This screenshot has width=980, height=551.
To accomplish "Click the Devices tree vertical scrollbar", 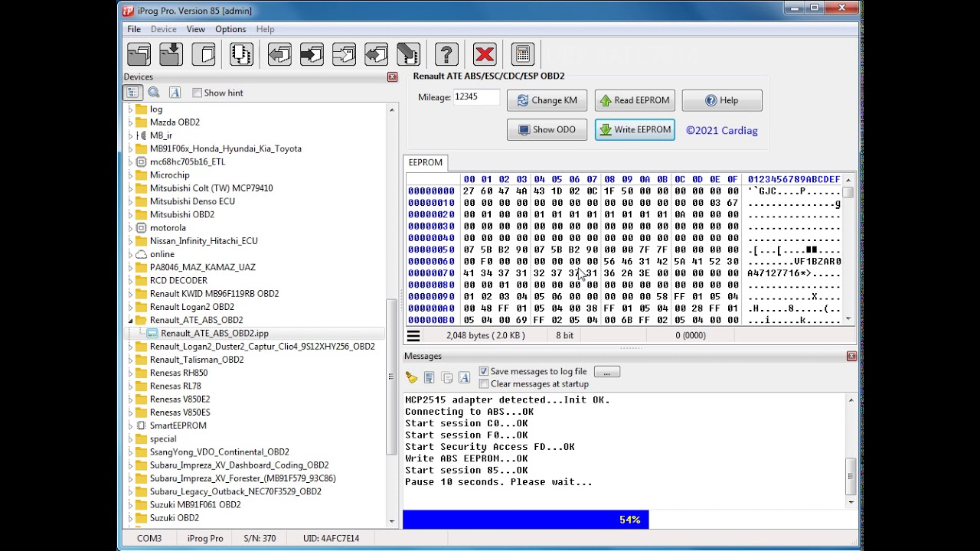I will coord(392,314).
